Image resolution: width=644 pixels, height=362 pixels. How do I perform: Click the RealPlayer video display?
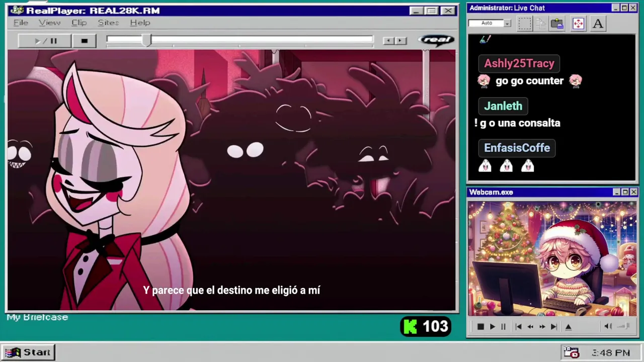click(231, 180)
